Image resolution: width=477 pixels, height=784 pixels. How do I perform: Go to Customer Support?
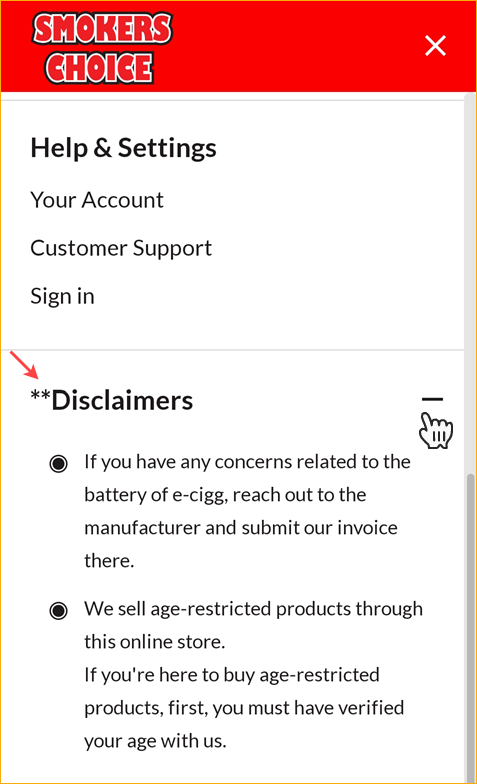[121, 248]
